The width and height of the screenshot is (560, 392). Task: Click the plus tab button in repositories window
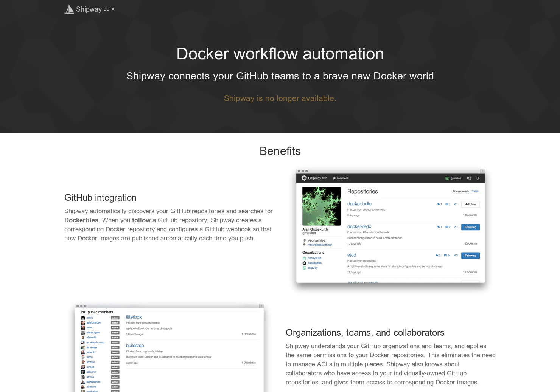point(483,171)
